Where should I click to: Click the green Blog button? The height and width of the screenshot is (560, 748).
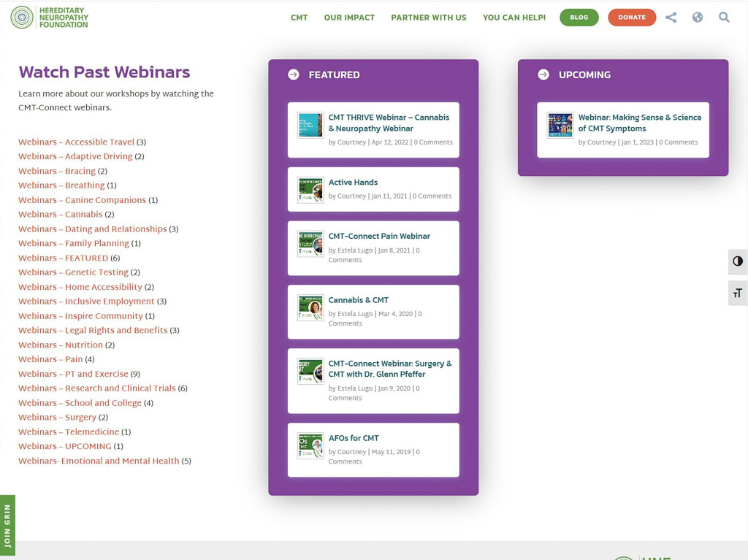tap(579, 18)
